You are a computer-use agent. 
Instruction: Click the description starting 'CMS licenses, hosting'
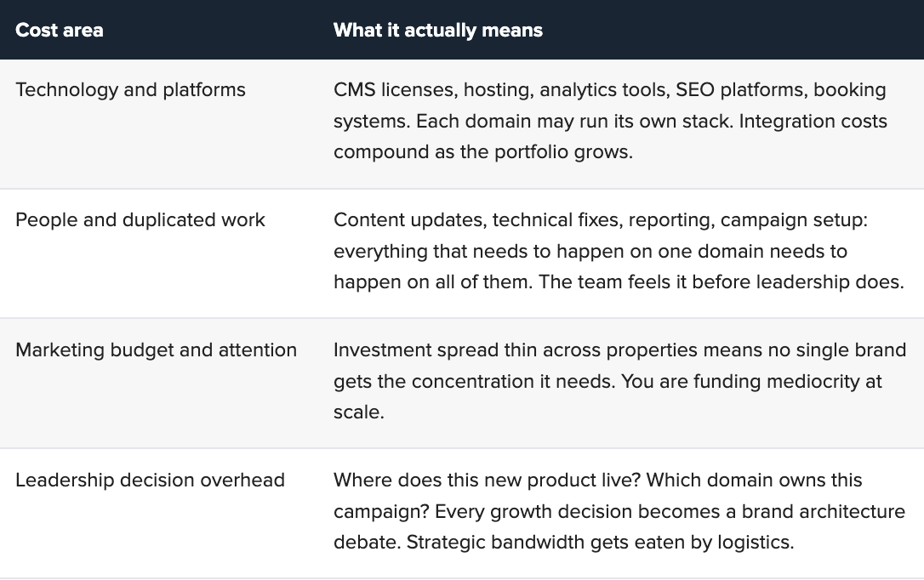pyautogui.click(x=611, y=121)
